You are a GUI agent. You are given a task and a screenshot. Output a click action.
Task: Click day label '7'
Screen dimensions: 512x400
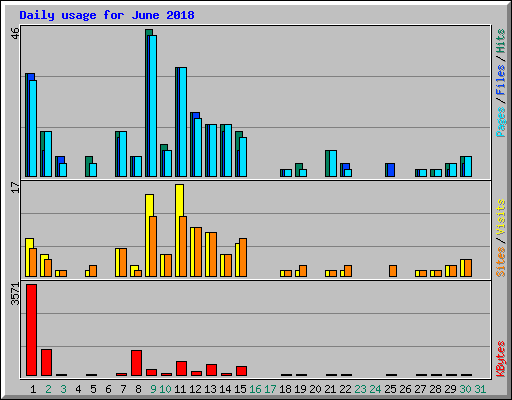point(123,389)
